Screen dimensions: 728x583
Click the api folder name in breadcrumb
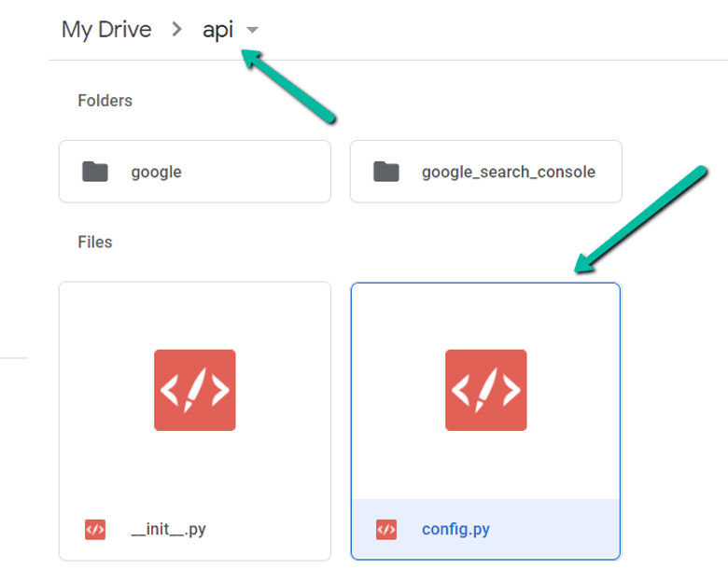click(217, 30)
